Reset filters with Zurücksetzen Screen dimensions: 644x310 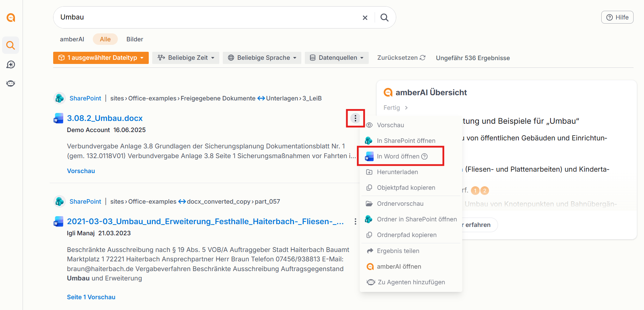[401, 58]
